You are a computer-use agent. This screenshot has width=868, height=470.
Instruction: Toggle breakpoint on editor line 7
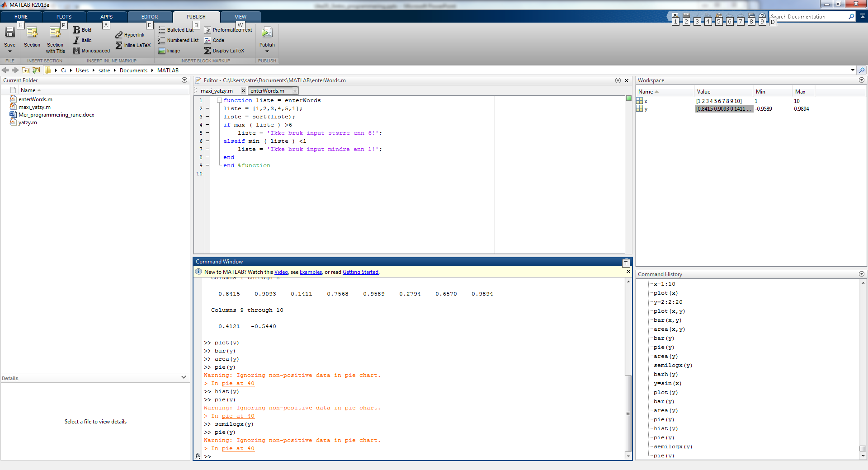click(208, 149)
